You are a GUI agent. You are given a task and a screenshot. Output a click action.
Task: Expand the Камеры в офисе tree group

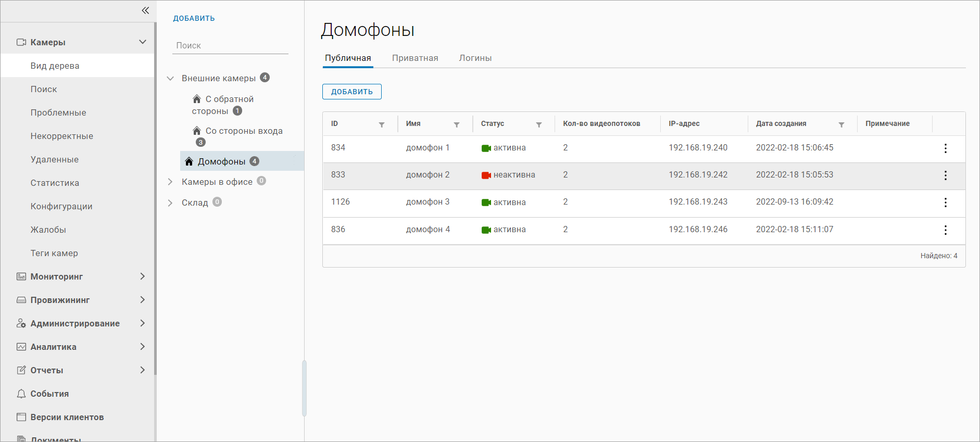(x=170, y=182)
